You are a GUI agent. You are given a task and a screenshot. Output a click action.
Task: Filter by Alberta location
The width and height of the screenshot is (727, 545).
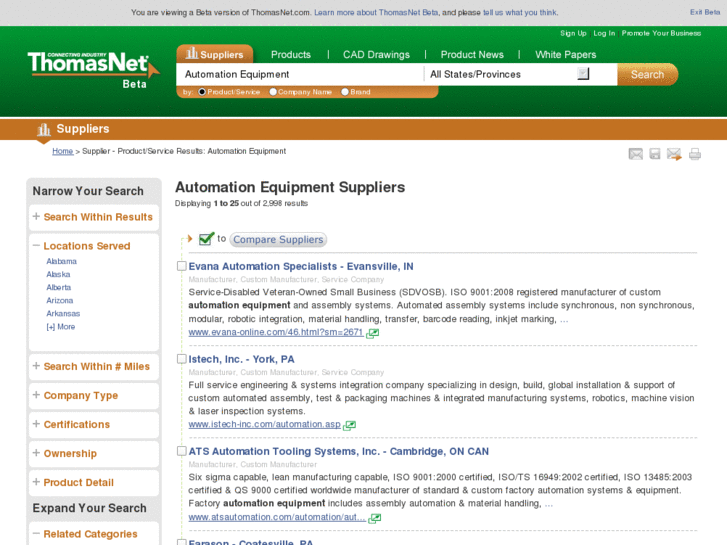(59, 287)
